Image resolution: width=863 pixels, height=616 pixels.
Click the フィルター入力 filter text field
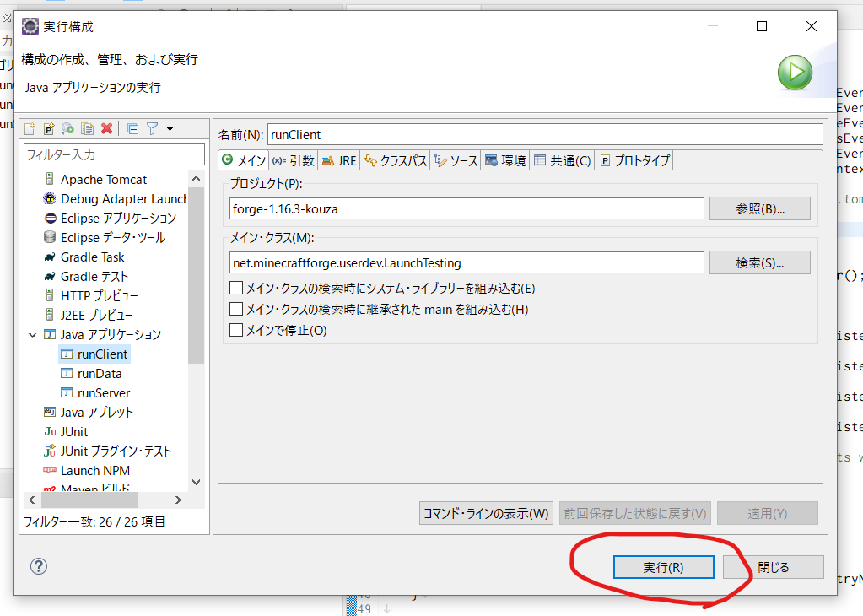pos(114,154)
